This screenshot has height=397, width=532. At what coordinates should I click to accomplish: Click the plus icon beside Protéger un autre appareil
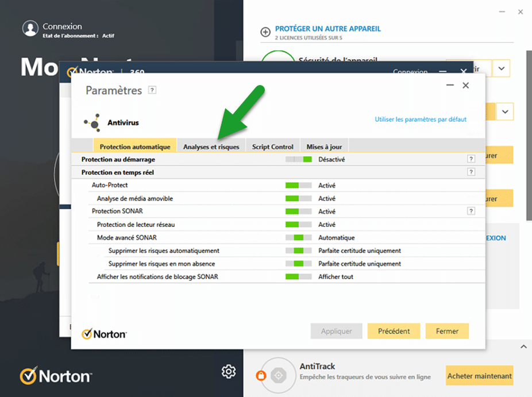[265, 32]
